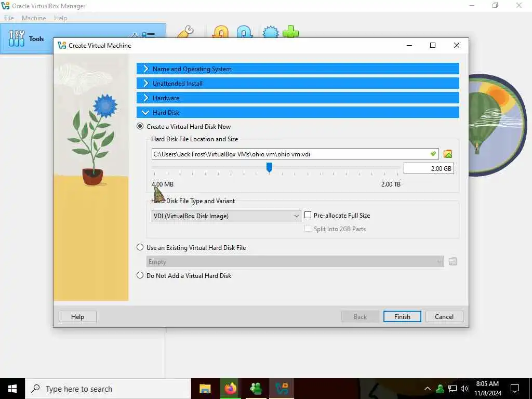Viewport: 532px width, 399px height.
Task: Select Do Not Add a Virtual Hard Disk
Action: [140, 275]
